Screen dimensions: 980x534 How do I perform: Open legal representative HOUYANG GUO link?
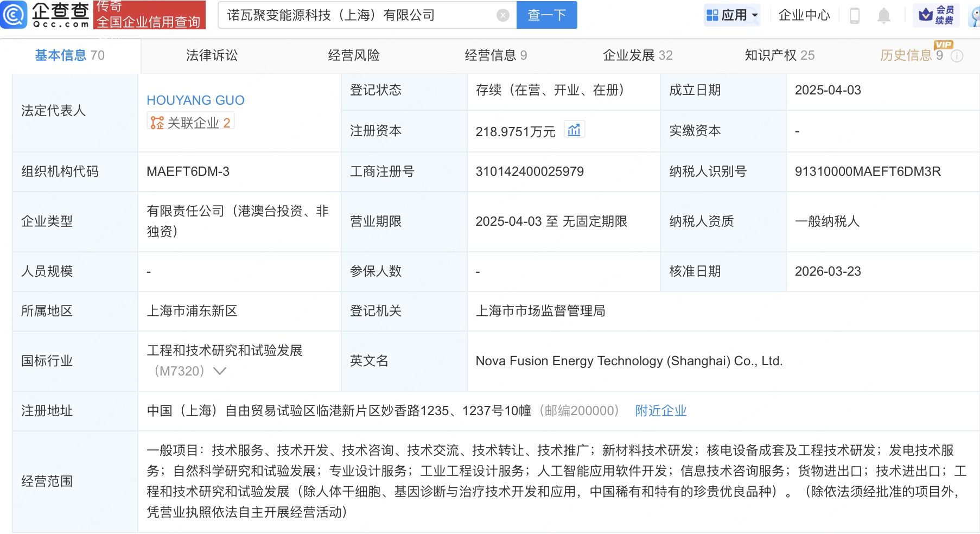point(195,100)
